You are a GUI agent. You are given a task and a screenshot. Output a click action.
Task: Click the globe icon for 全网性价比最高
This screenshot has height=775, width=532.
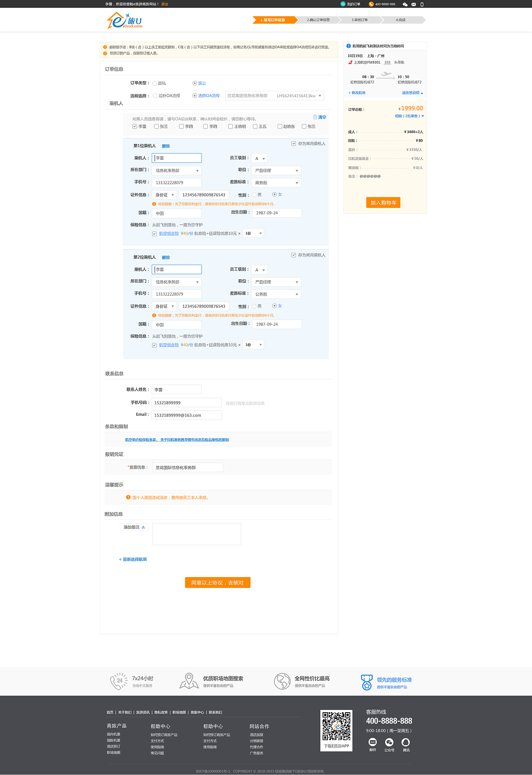[x=282, y=681]
